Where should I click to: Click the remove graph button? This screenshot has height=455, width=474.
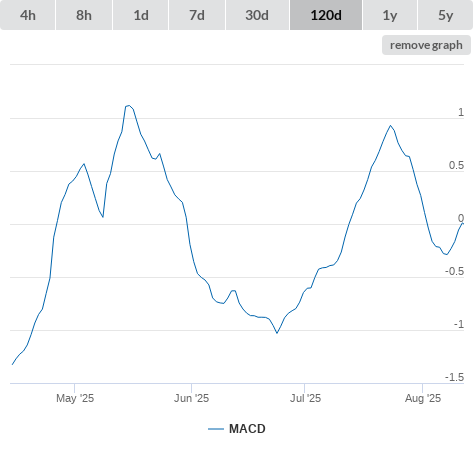click(426, 45)
